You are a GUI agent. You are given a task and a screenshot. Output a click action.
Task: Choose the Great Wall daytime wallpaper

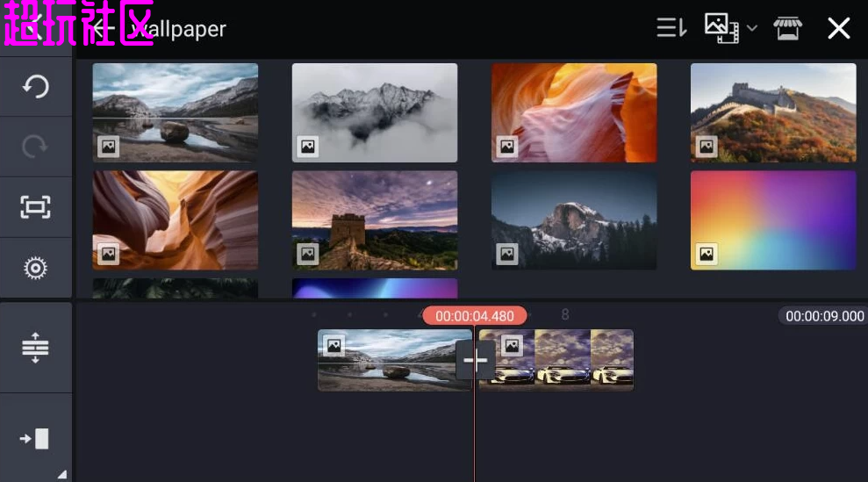(x=773, y=112)
